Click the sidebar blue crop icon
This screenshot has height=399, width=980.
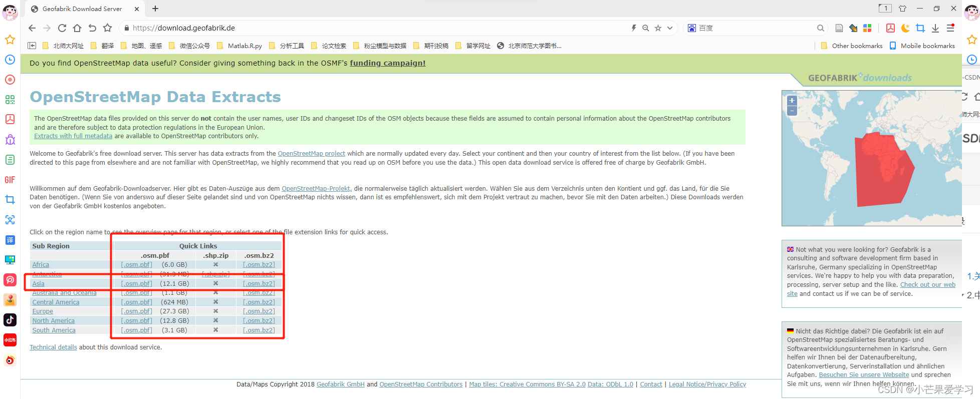coord(10,200)
